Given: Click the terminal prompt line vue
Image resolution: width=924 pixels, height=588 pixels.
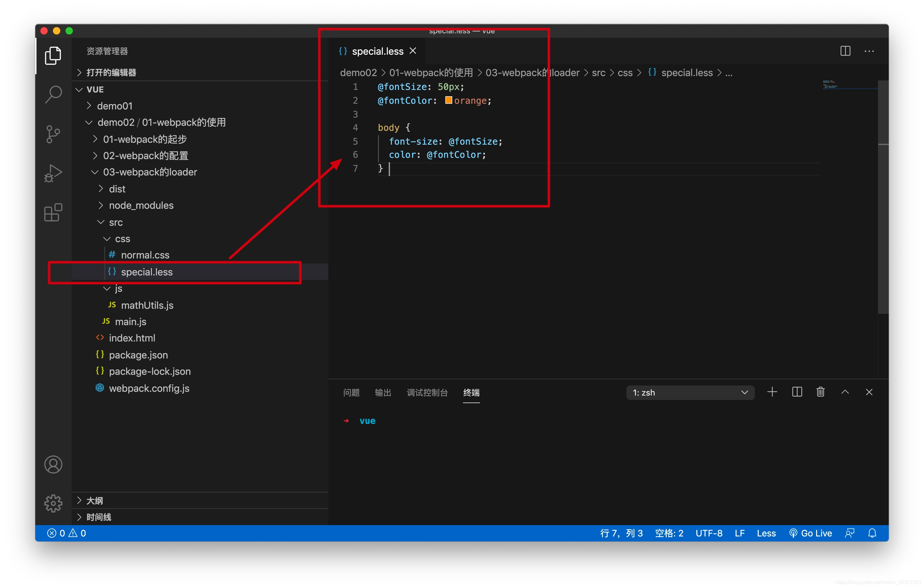Looking at the screenshot, I should click(367, 421).
